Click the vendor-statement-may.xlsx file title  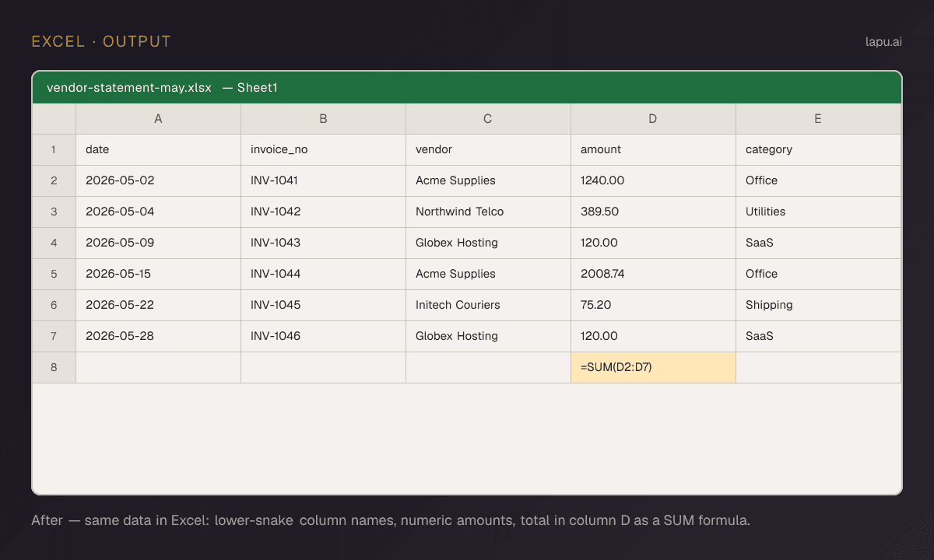(129, 88)
